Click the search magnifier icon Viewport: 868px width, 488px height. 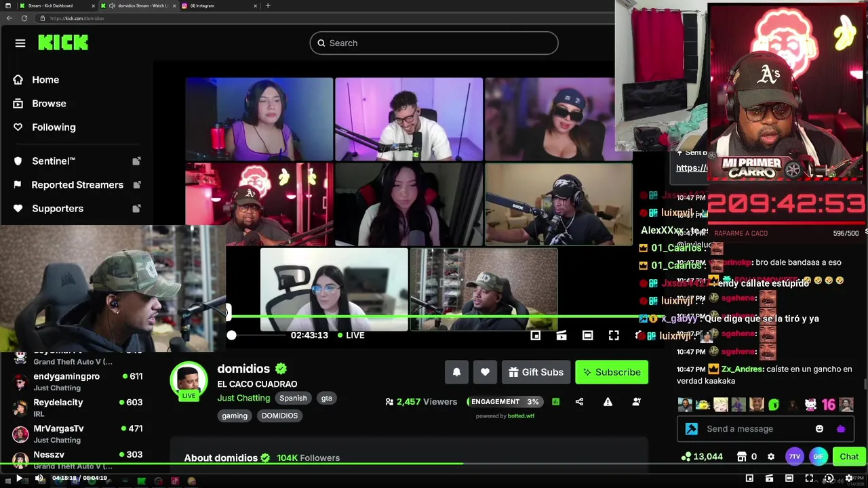[x=321, y=43]
